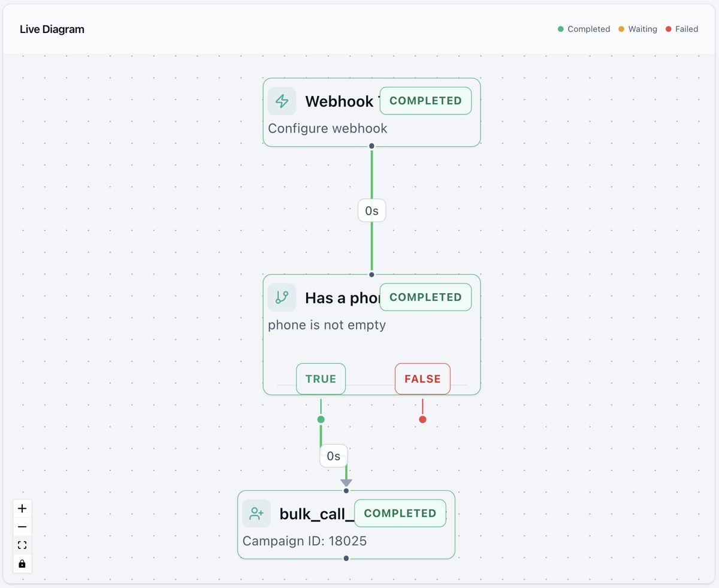The width and height of the screenshot is (719, 588).
Task: Click COMPLETED badge on Has a phone node
Action: tap(425, 297)
